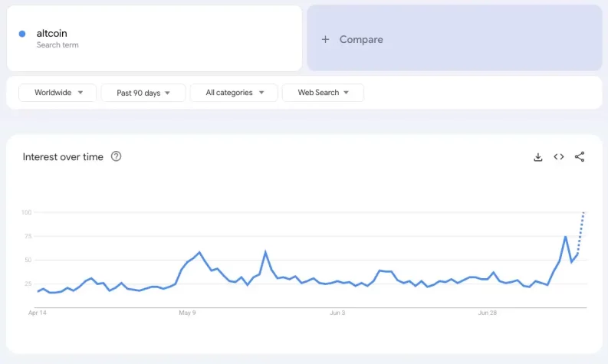Click the share icon on the chart
The width and height of the screenshot is (608, 364).
(580, 157)
